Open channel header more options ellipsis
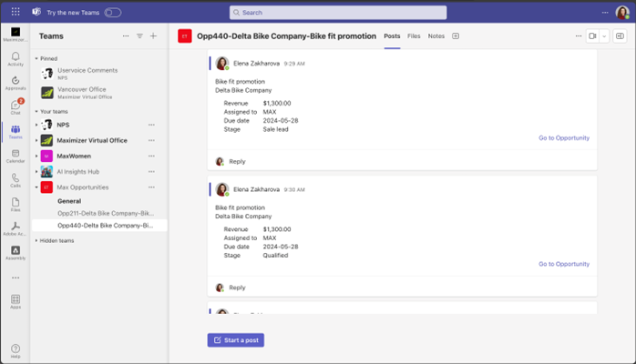 coord(579,36)
